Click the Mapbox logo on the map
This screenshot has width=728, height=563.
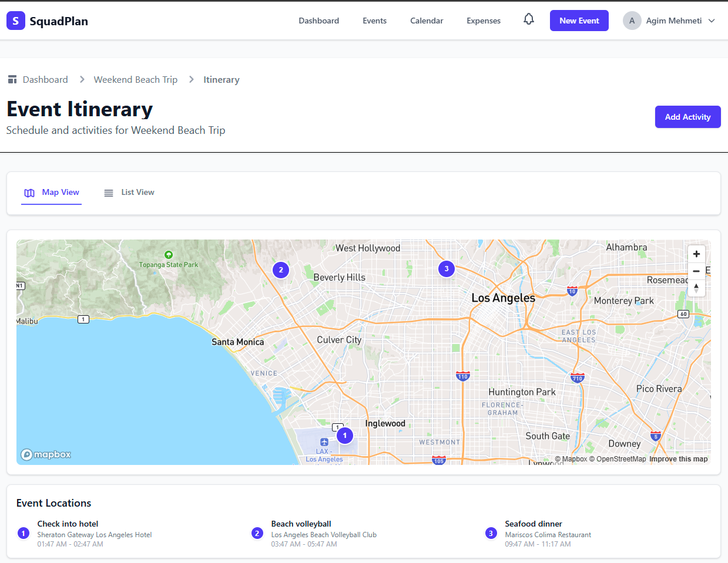46,454
